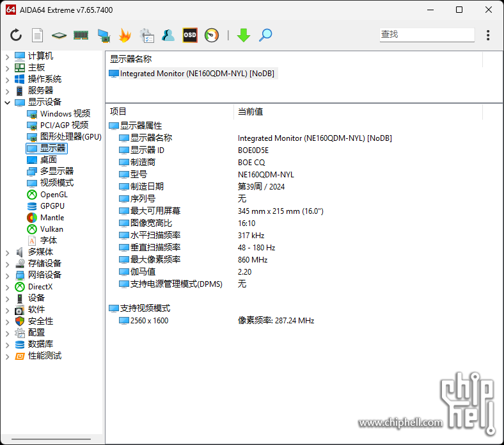Viewport: 504px width, 445px height.
Task: Expand the 主板 tree node
Action: pyautogui.click(x=8, y=69)
